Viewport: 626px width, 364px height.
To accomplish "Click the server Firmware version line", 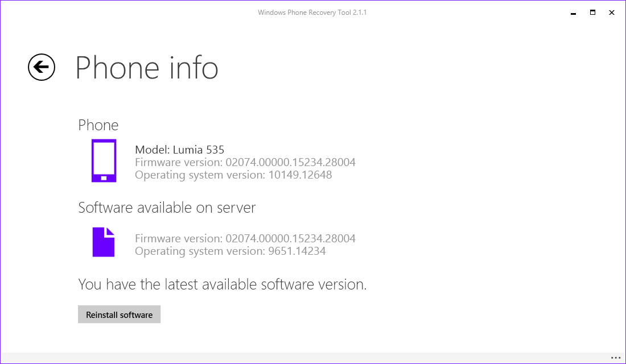I will pyautogui.click(x=245, y=238).
